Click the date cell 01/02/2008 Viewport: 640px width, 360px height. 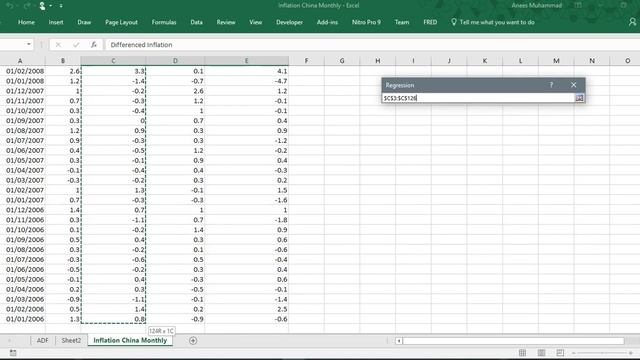pyautogui.click(x=24, y=71)
